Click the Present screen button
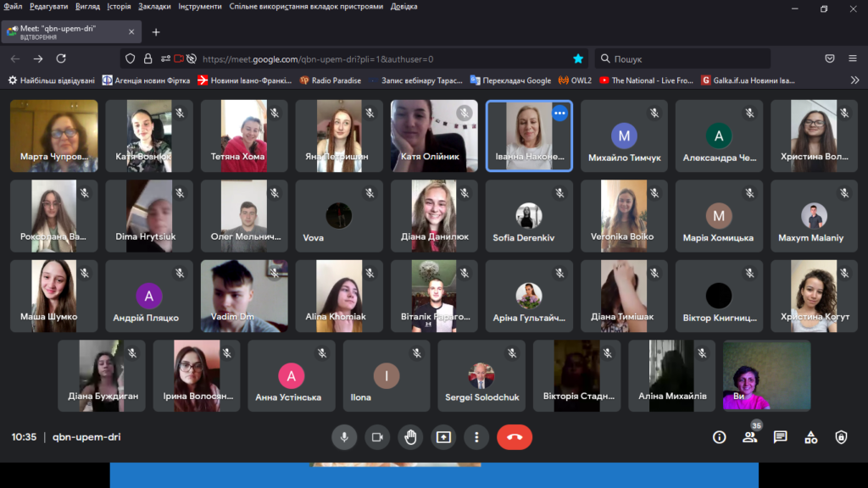Screen dimensions: 868x488 (x=443, y=437)
